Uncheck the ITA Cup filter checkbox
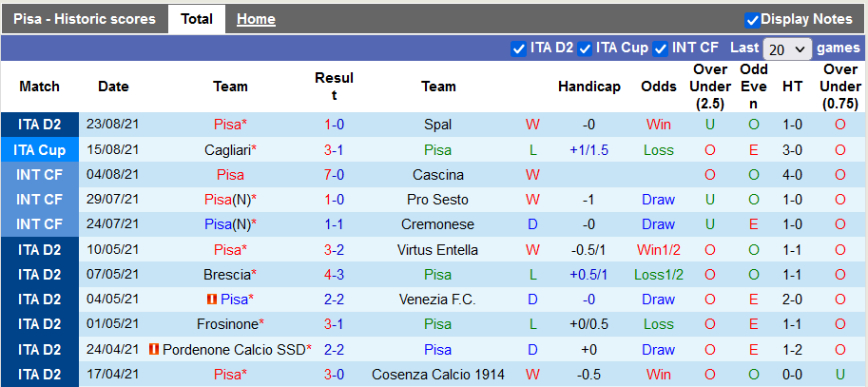 coord(585,48)
